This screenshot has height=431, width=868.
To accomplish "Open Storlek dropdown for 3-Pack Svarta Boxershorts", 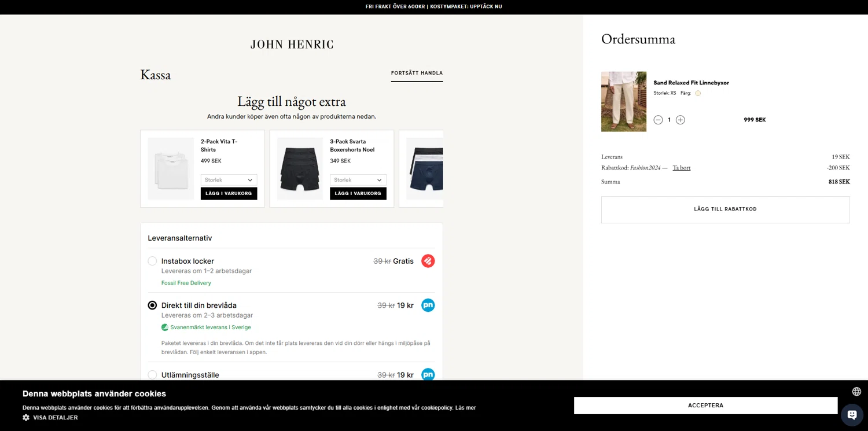I will click(358, 180).
